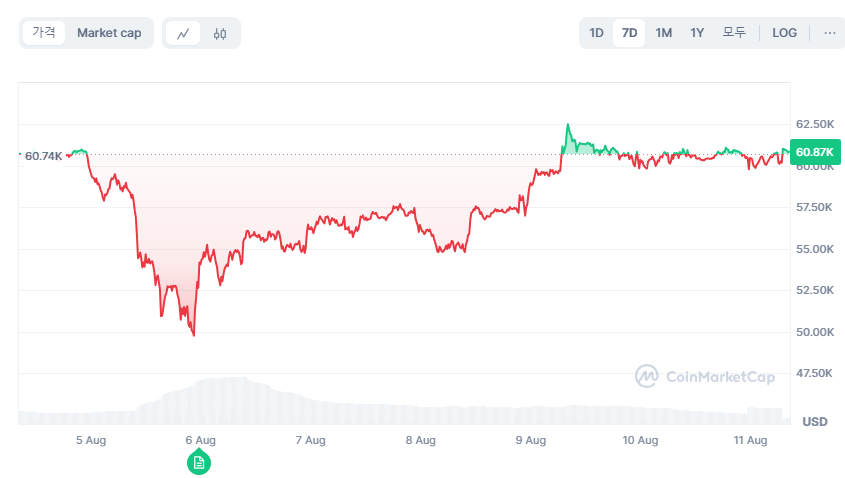Viewport: 845px width, 478px height.
Task: Click the 60.74K opening price label
Action: tap(43, 156)
